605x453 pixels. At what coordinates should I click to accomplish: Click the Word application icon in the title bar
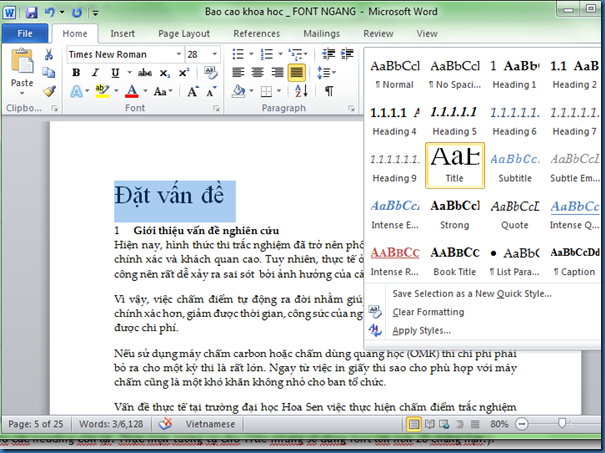coord(9,13)
